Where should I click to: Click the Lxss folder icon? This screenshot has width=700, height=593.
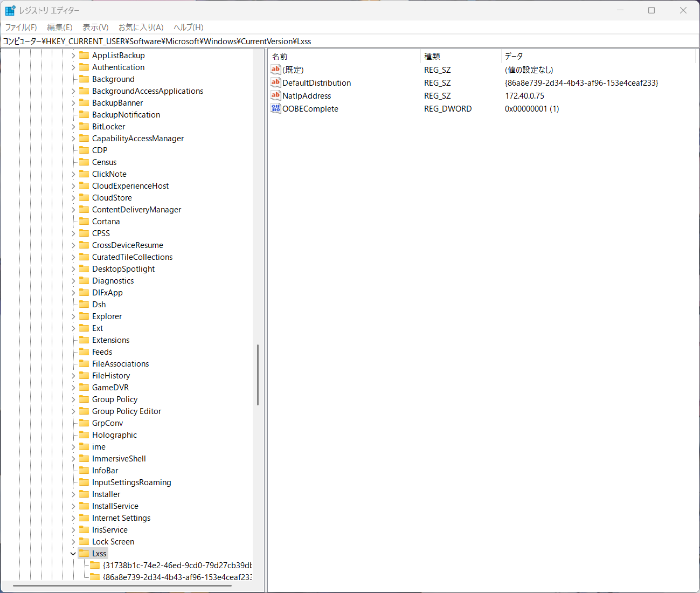click(84, 553)
